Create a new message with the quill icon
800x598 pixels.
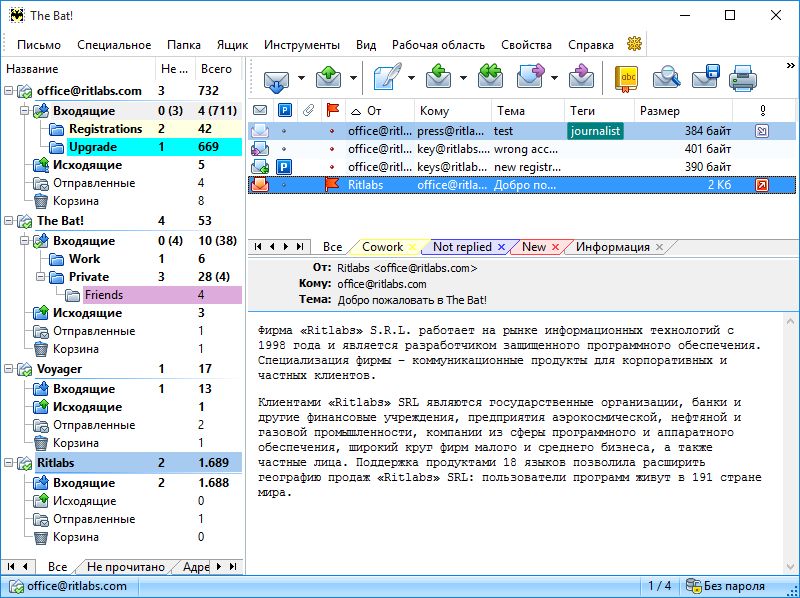(x=385, y=78)
